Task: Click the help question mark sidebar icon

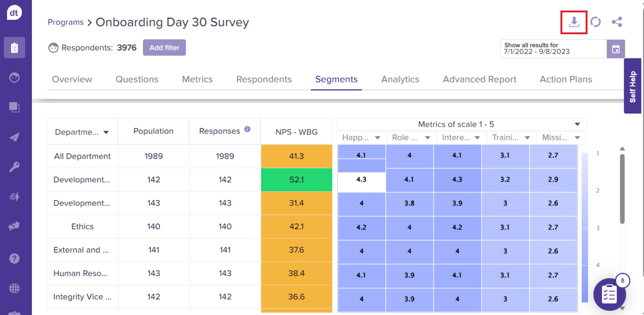Action: [x=14, y=259]
